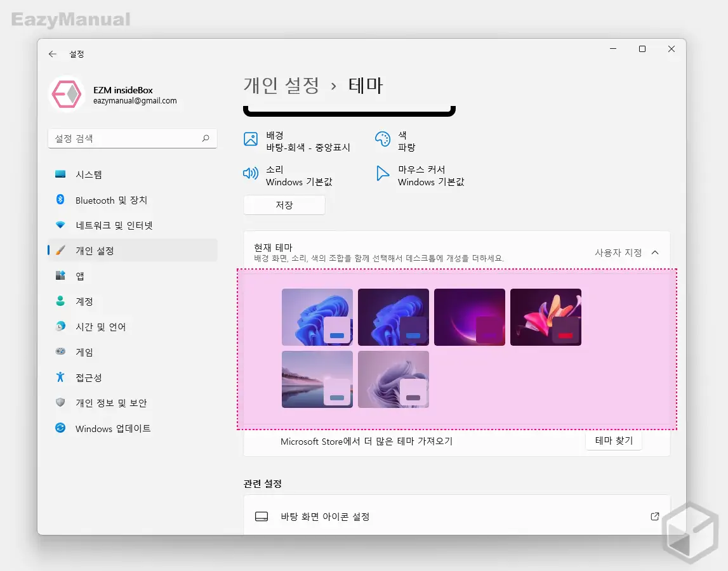Image resolution: width=728 pixels, height=571 pixels.
Task: Click the 저장 button
Action: pos(284,205)
